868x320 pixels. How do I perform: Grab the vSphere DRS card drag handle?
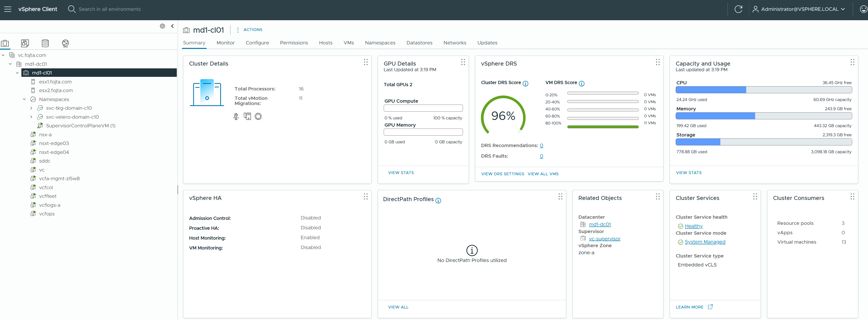[x=657, y=62]
